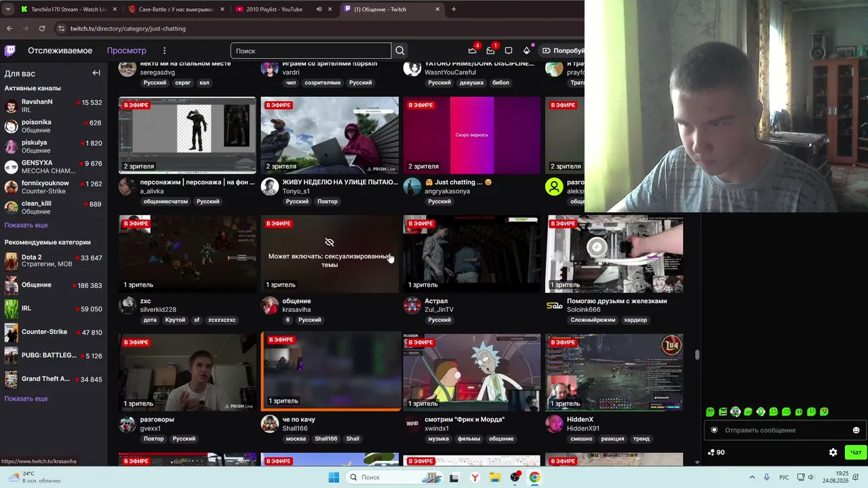Click the channel points icon showing 90
Viewport: 868px width, 488px height.
(x=715, y=452)
